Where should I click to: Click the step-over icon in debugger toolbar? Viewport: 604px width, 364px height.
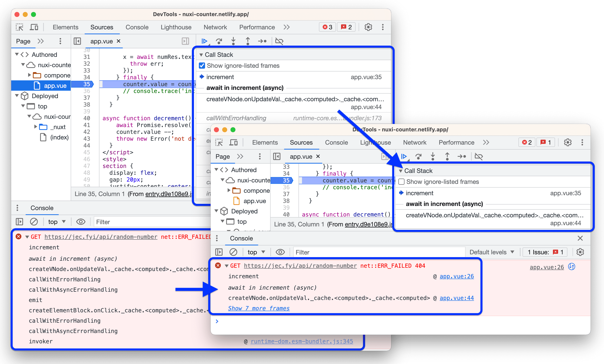pos(218,40)
